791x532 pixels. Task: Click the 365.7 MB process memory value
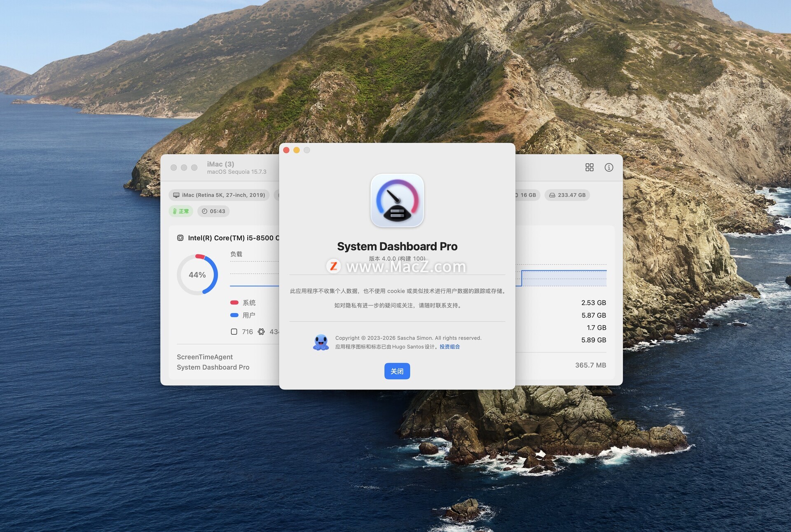(x=590, y=365)
